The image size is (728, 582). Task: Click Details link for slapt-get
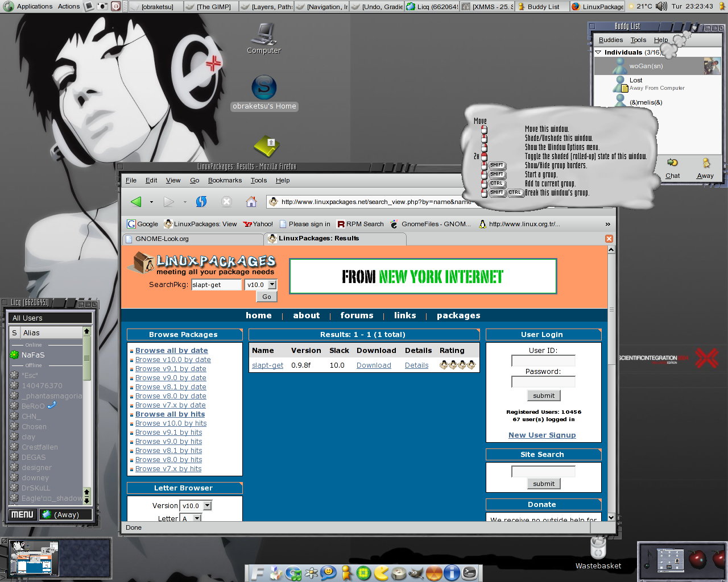416,365
